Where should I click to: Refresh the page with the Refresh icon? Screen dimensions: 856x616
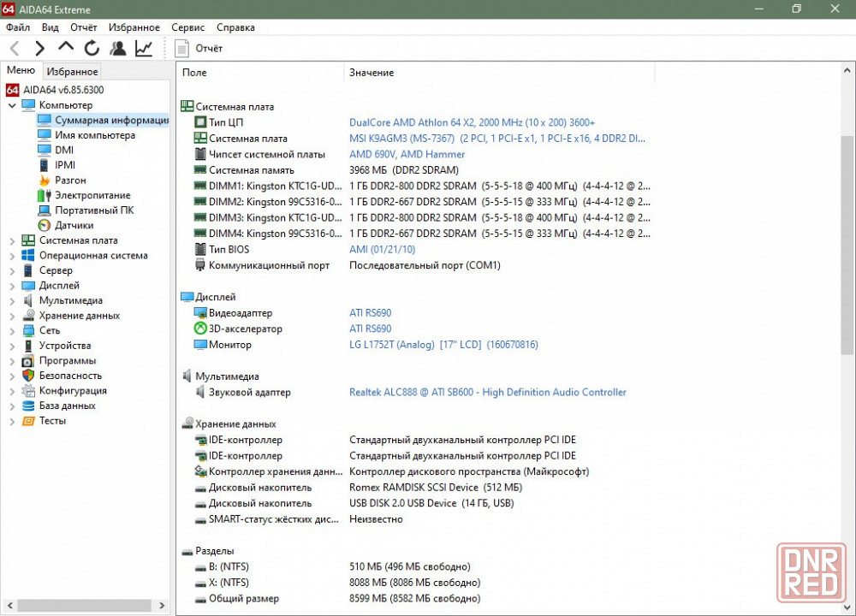tap(92, 49)
